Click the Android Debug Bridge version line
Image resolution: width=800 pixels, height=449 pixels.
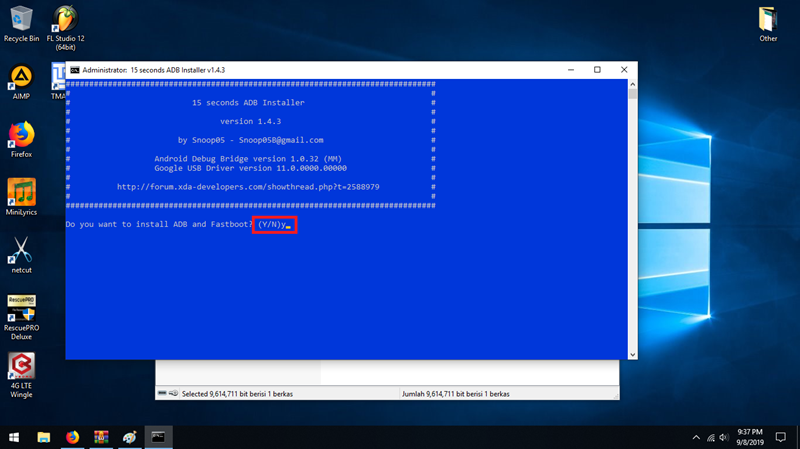tap(248, 159)
